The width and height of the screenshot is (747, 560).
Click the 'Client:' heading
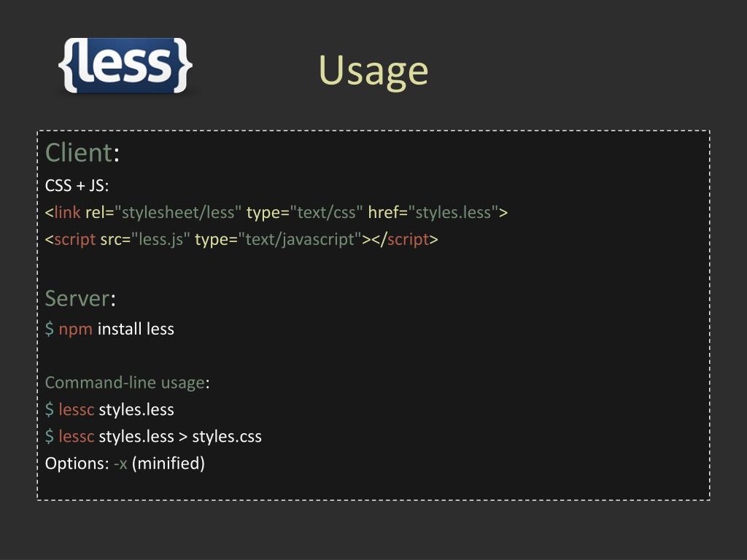point(82,153)
